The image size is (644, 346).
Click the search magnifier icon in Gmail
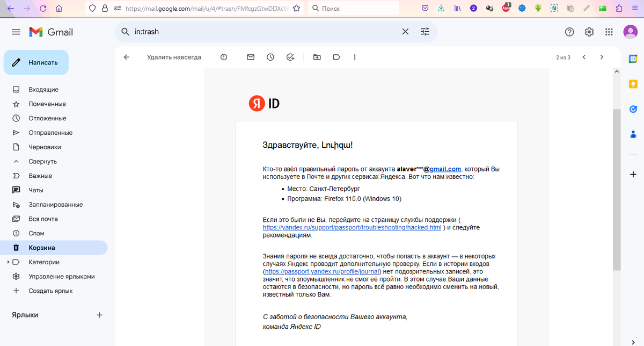click(x=125, y=32)
